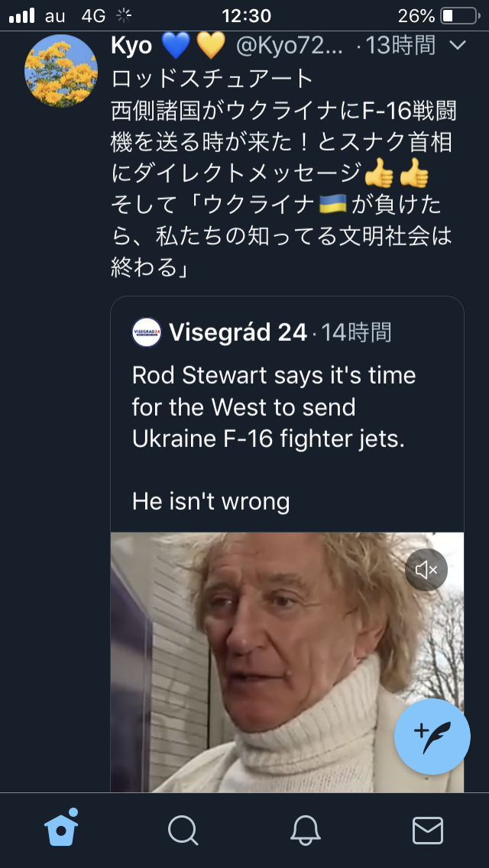Tap the 12:30 clock in status bar
The width and height of the screenshot is (489, 868).
tap(246, 15)
